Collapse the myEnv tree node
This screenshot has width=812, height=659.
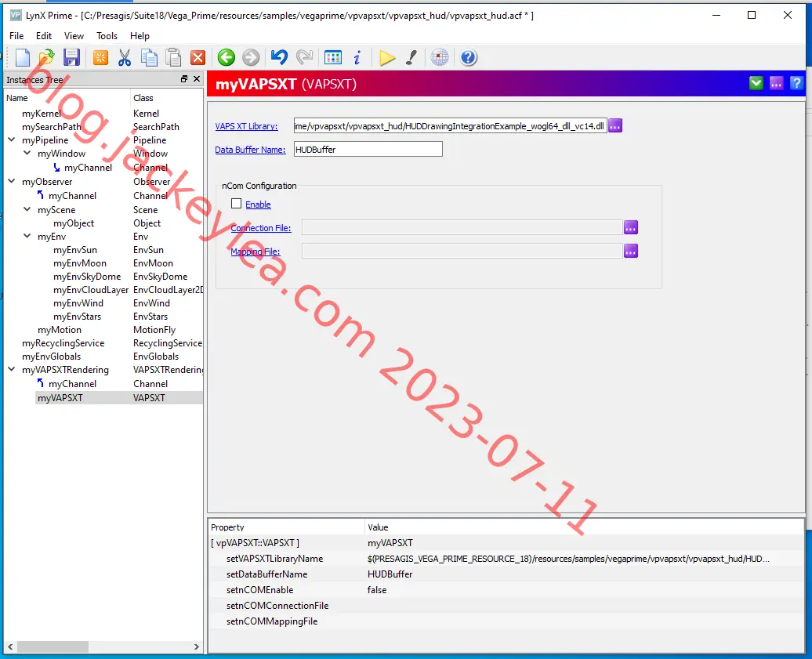point(27,236)
